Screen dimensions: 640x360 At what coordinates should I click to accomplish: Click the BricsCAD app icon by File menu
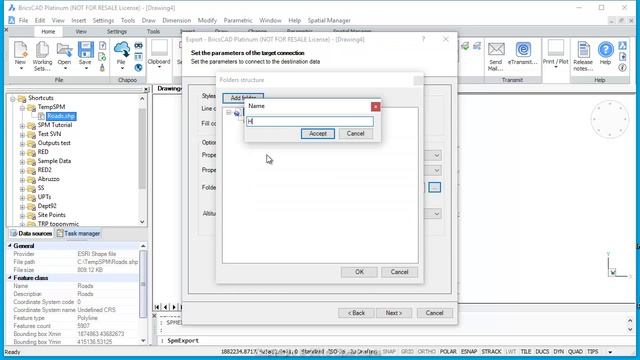click(12, 20)
